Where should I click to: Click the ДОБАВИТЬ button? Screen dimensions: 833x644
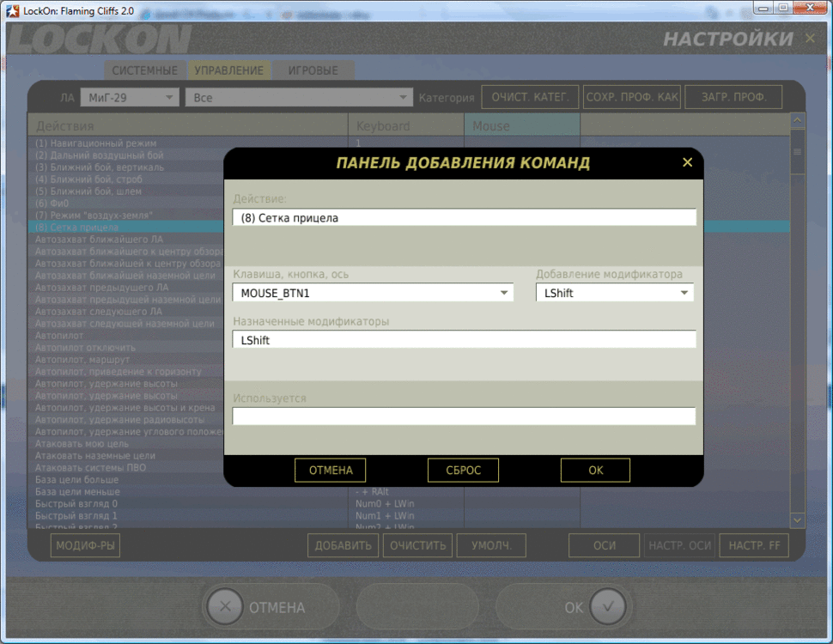(344, 546)
